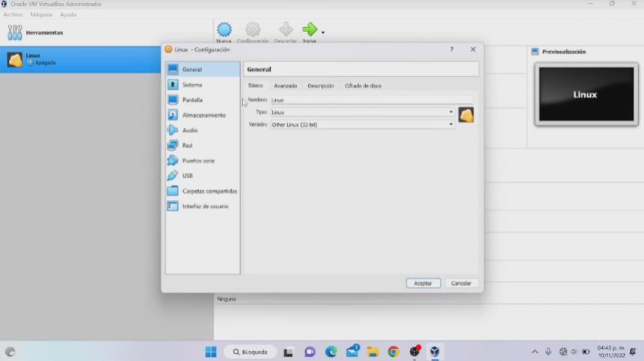Show hidden tray icons chevron
Image resolution: width=644 pixels, height=361 pixels.
click(535, 352)
